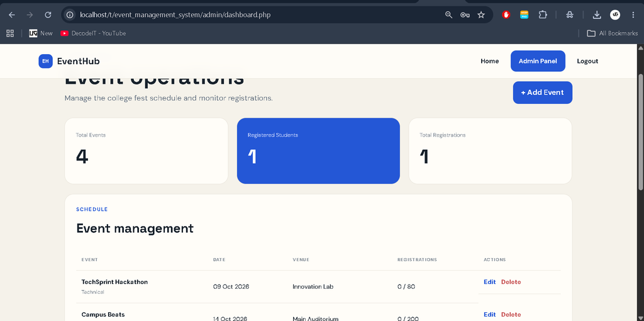This screenshot has height=321, width=644.
Task: Open the apps grid in bookmarks bar
Action: 10,33
